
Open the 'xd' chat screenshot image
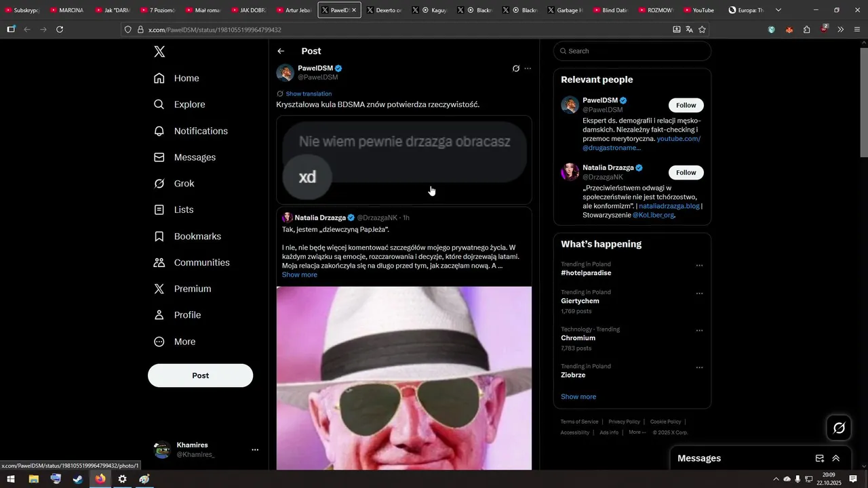[x=404, y=159]
